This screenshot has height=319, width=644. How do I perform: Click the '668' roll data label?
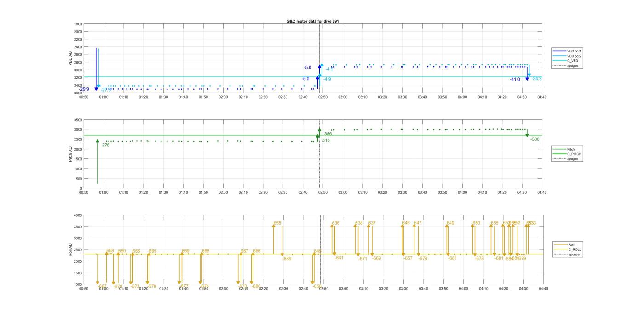(x=206, y=251)
